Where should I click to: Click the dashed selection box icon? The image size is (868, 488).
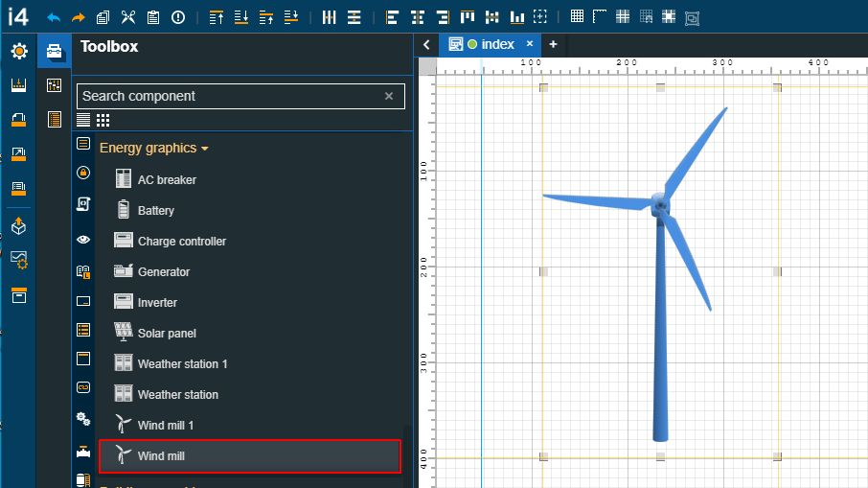(x=539, y=16)
